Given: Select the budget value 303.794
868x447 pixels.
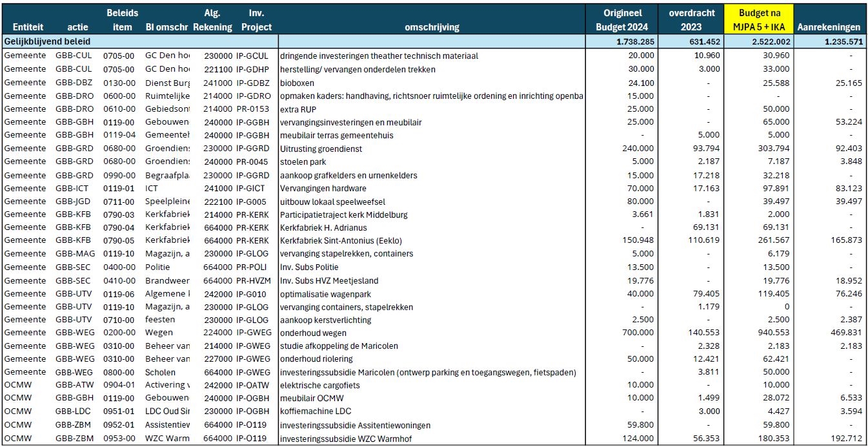Looking at the screenshot, I should pos(772,149).
